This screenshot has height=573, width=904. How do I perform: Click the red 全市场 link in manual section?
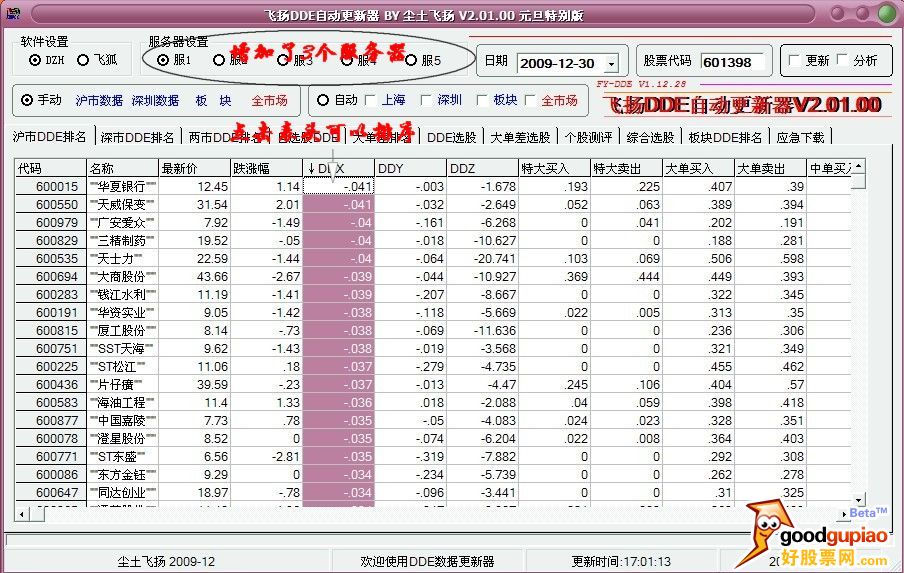[x=269, y=100]
